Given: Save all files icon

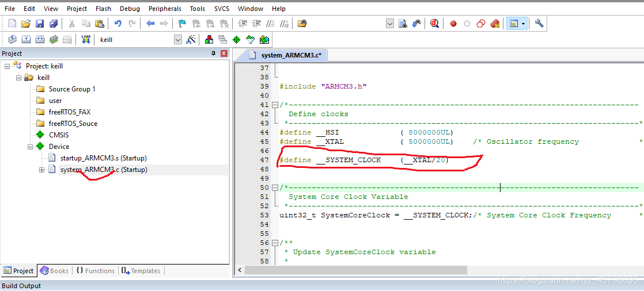Looking at the screenshot, I should point(54,24).
